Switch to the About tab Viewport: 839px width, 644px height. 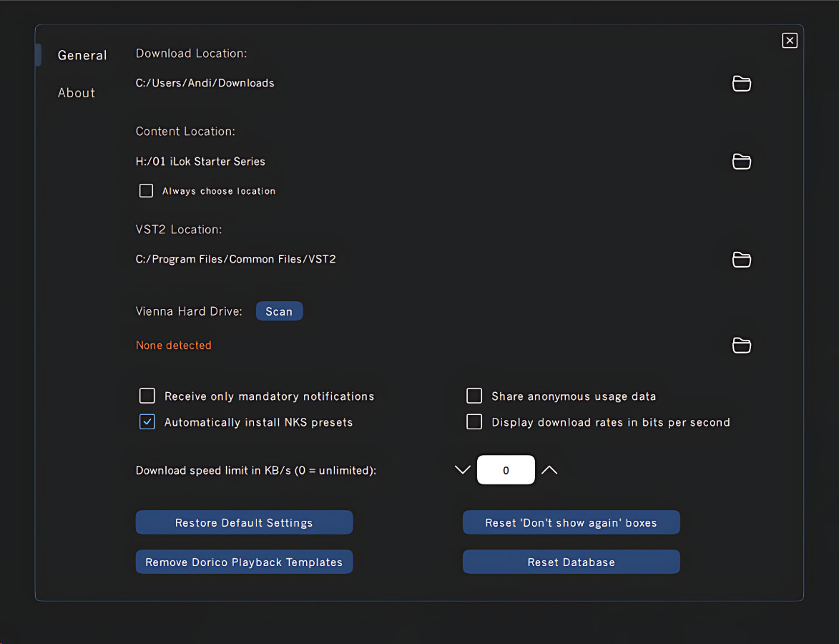pos(77,93)
